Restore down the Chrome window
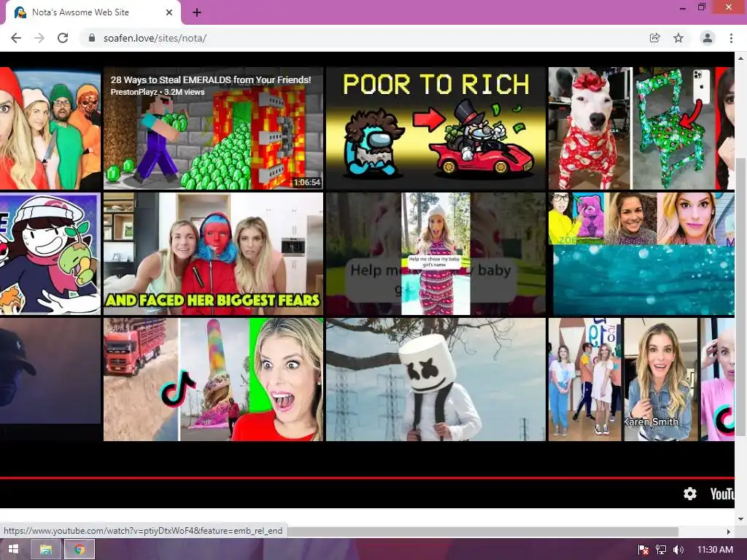 702,7
